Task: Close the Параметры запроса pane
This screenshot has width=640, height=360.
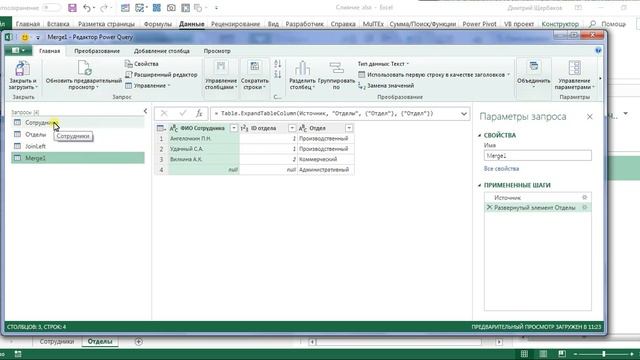Action: click(589, 117)
